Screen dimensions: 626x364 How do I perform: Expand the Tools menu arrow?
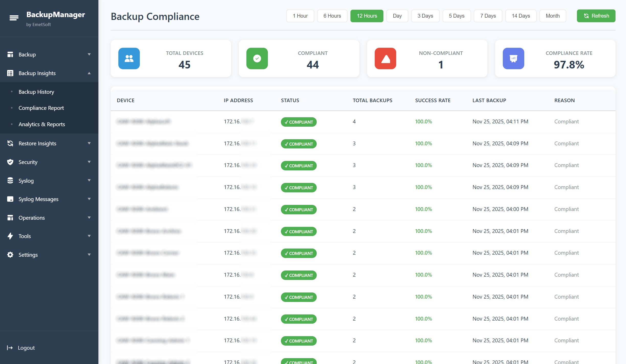pyautogui.click(x=89, y=236)
